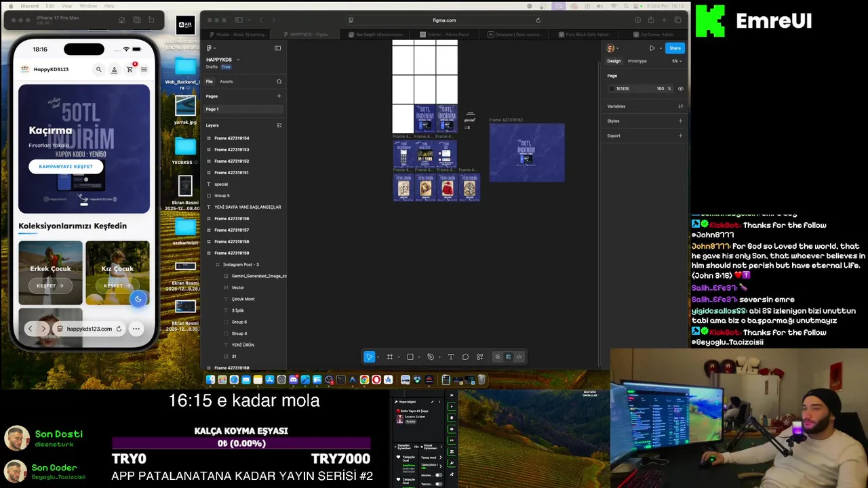868x488 pixels.
Task: Search layers with the magnifier icon
Action: point(279,81)
